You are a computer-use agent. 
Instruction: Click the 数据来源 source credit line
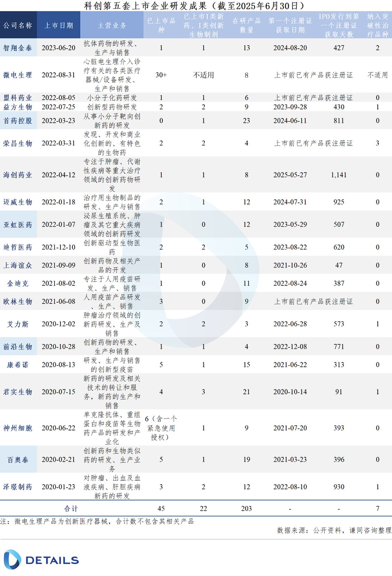click(334, 530)
